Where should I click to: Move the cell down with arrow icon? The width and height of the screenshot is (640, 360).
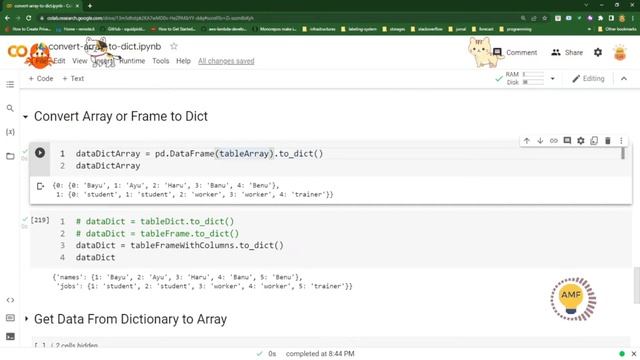[x=540, y=141]
